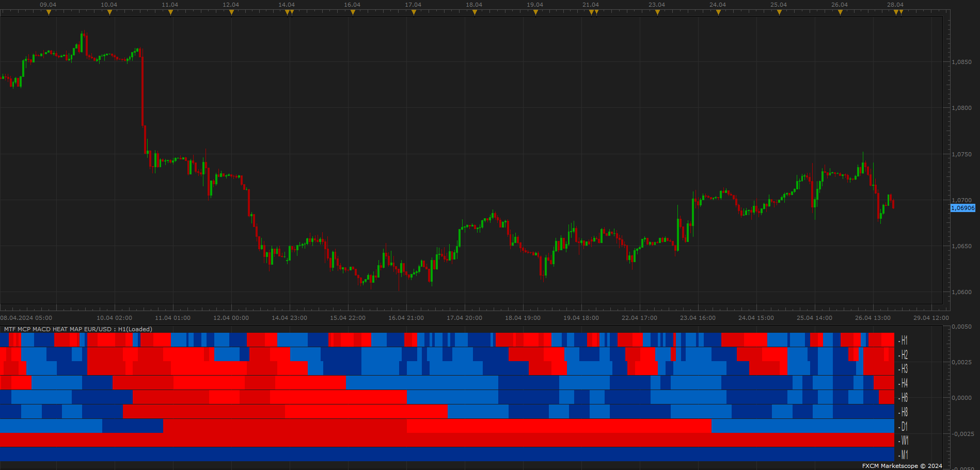
Task: Click the 1,0700 price axis label
Action: (x=961, y=200)
